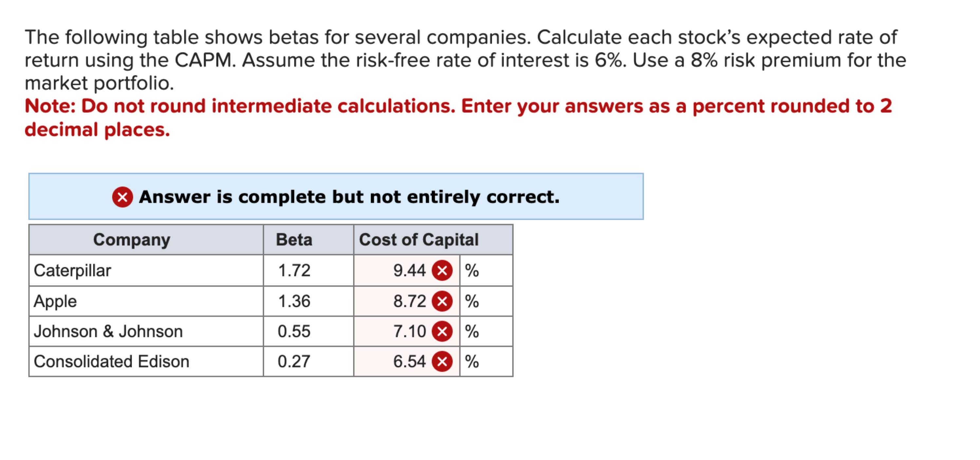This screenshot has width=980, height=460.
Task: Click the Company column header
Action: [132, 240]
